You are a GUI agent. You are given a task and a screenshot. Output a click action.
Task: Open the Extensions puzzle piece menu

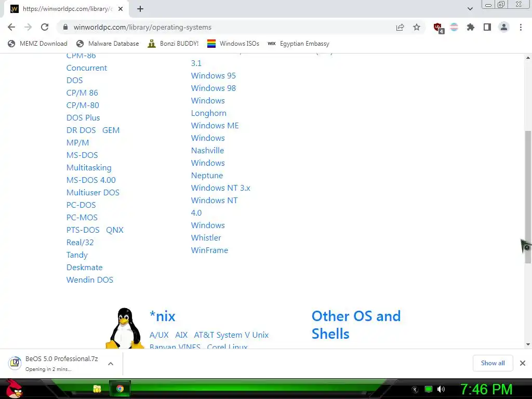[471, 27]
